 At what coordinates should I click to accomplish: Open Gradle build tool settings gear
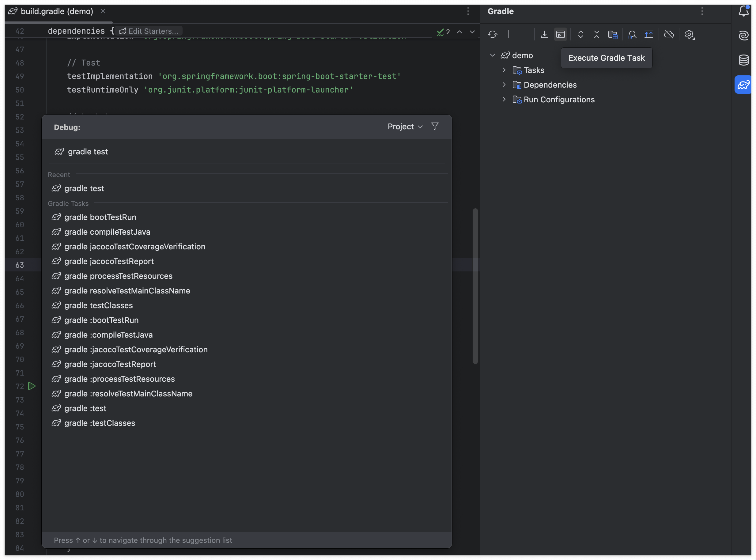point(689,34)
